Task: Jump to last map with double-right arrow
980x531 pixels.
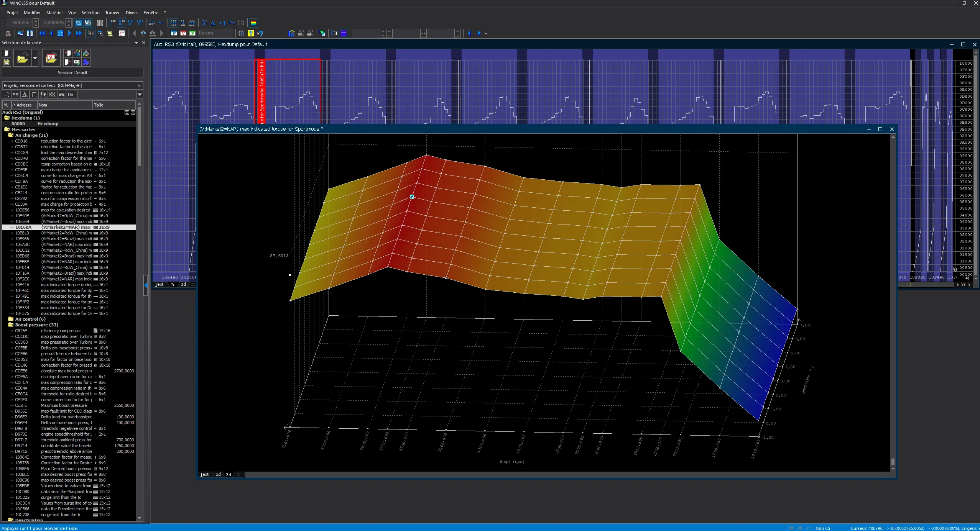Action: 79,33
